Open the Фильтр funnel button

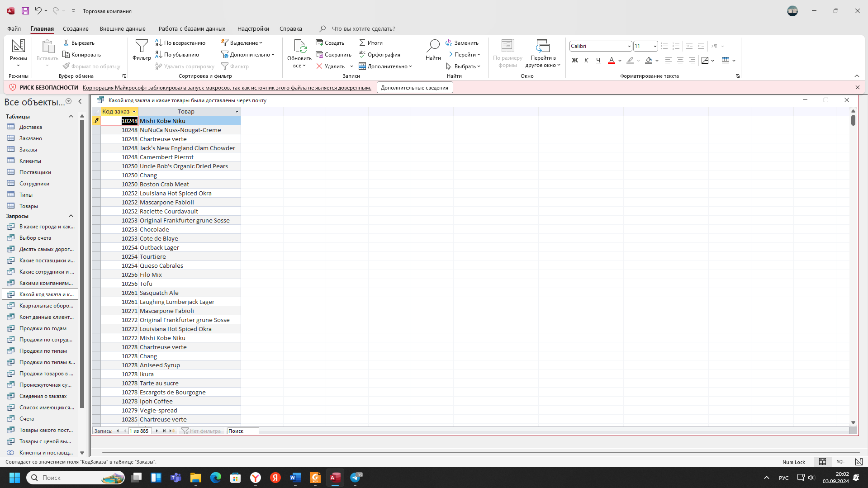(x=142, y=50)
